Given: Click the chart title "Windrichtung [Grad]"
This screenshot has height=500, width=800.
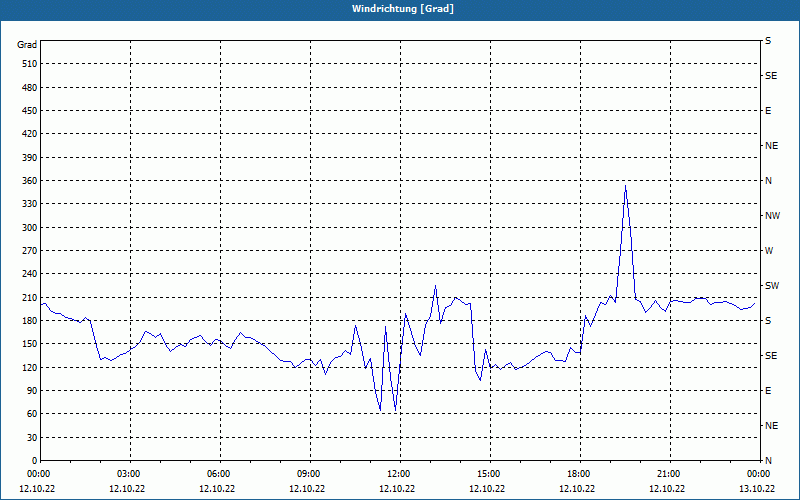Looking at the screenshot, I should point(403,9).
